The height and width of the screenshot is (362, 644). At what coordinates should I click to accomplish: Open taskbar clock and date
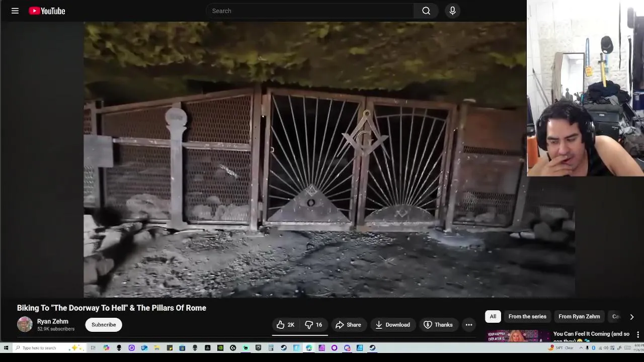639,347
